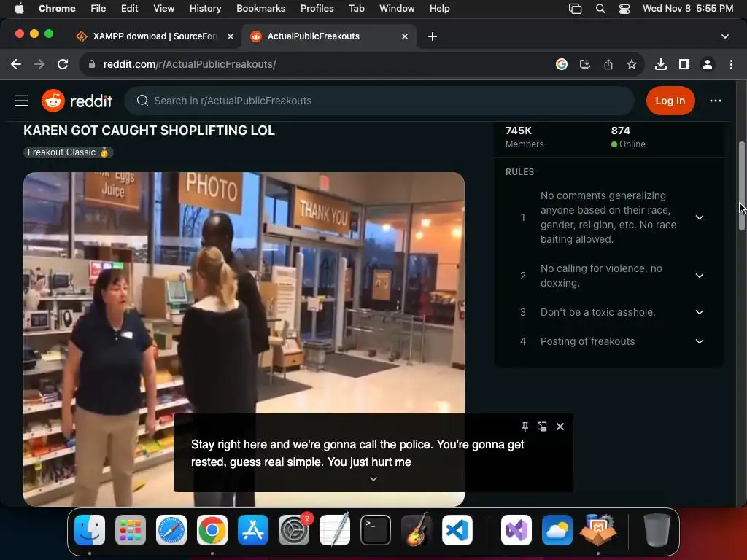Viewport: 747px width, 560px height.
Task: Open Finder from the dock
Action: click(x=90, y=530)
